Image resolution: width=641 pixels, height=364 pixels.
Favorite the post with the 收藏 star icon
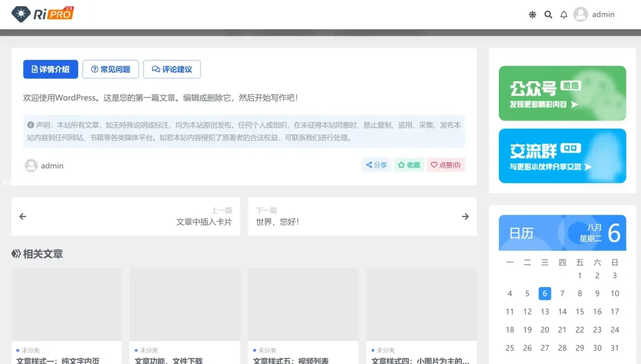coord(408,165)
